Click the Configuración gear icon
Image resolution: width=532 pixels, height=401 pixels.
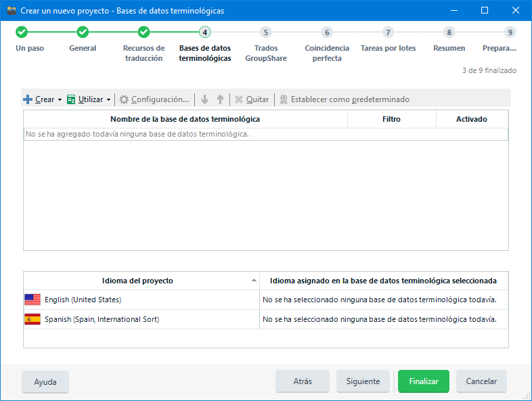click(x=124, y=99)
